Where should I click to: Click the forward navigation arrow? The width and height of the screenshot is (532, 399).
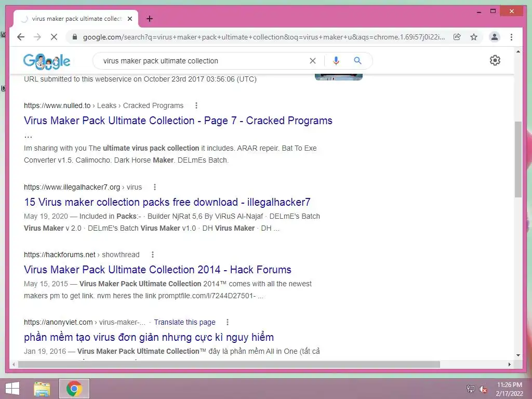37,37
